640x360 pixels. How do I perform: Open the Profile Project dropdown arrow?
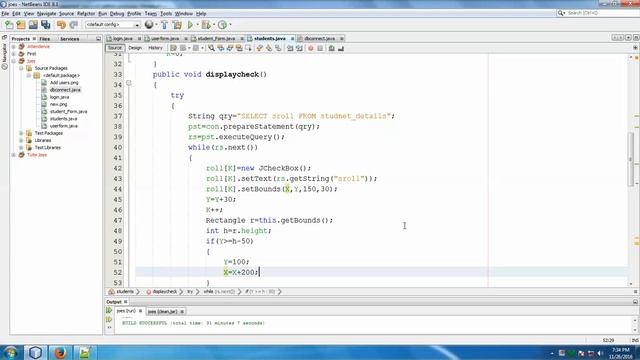click(230, 25)
